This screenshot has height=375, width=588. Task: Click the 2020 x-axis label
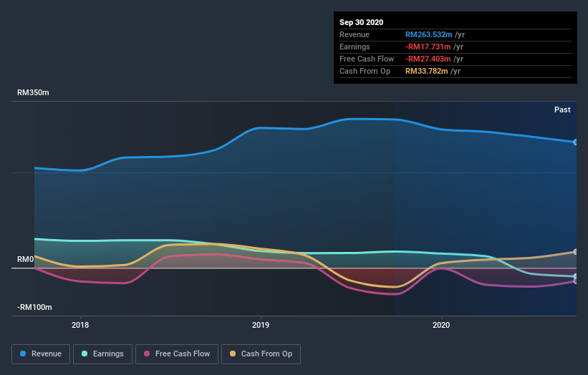pyautogui.click(x=441, y=325)
